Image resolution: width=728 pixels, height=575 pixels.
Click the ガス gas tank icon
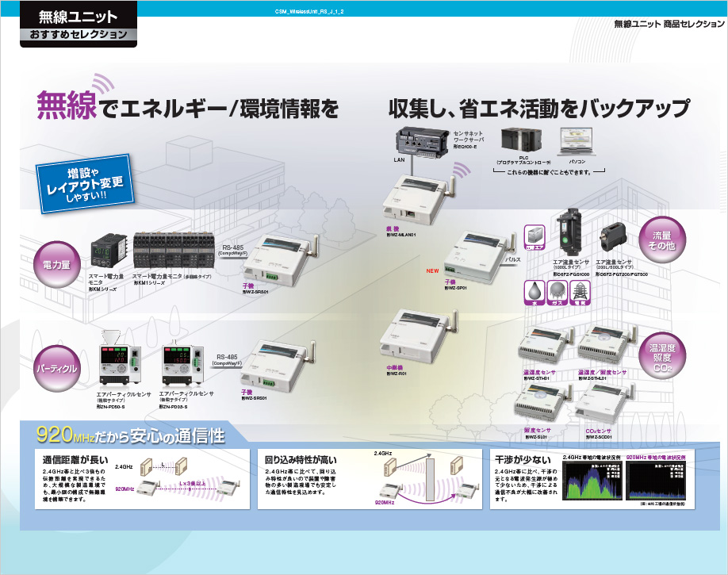(x=557, y=293)
